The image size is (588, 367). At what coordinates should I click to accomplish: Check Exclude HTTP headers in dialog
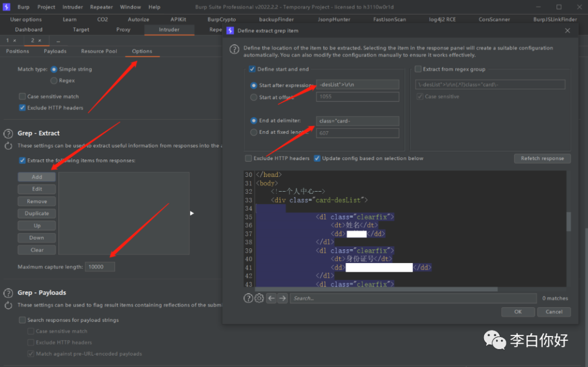[248, 158]
